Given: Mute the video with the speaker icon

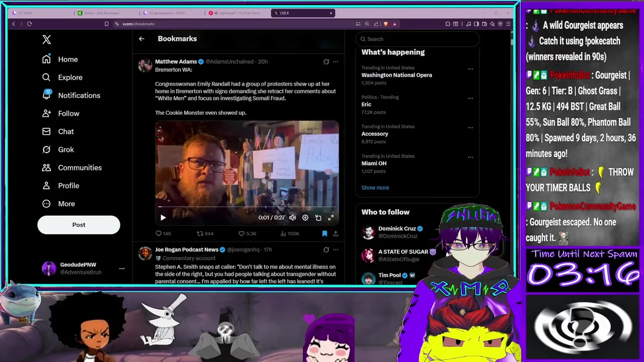Looking at the screenshot, I should click(292, 218).
